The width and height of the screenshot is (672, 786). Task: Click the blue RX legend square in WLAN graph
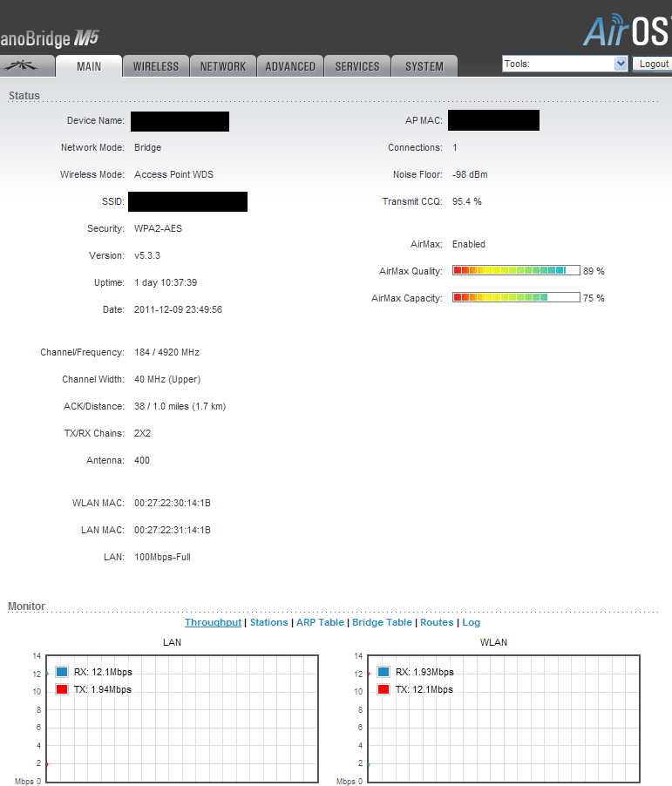384,672
